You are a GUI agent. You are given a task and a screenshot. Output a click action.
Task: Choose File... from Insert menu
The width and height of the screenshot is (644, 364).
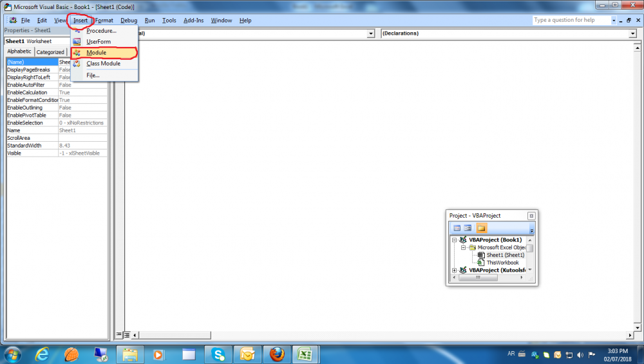(x=104, y=75)
